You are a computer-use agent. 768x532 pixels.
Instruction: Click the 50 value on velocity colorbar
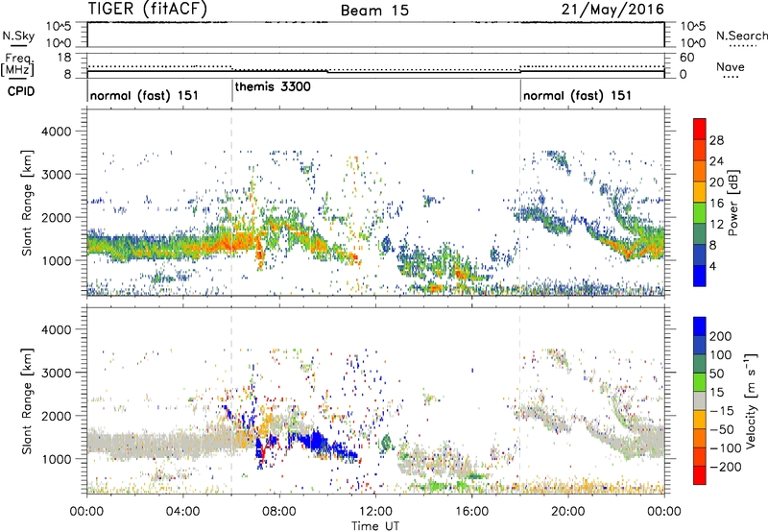pyautogui.click(x=716, y=374)
